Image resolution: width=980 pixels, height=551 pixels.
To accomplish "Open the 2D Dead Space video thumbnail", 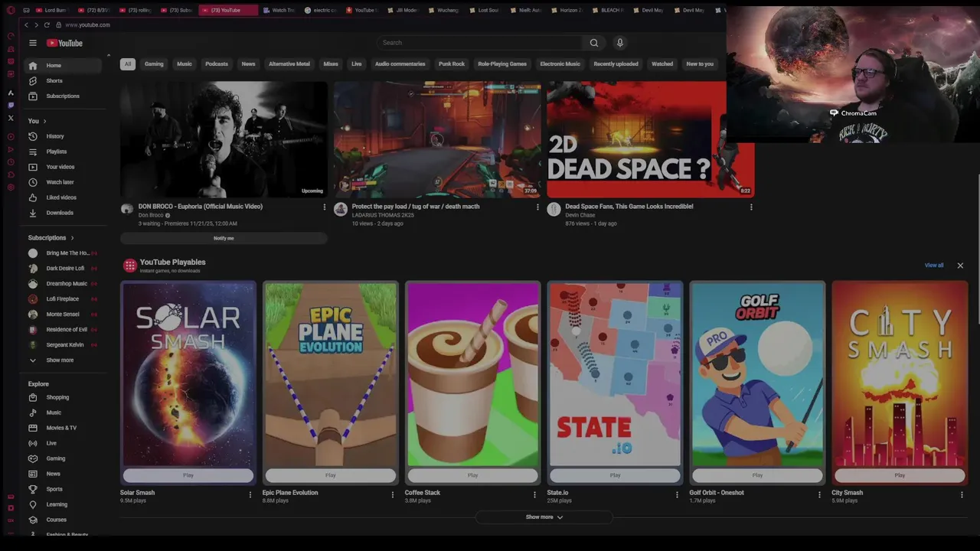I will (x=650, y=139).
